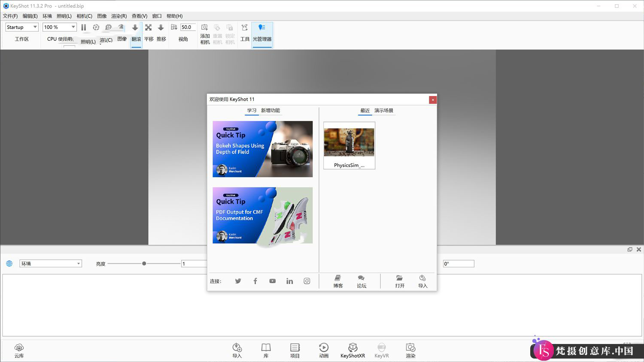
Task: Open the LinkedIn link in the welcome dialog
Action: click(x=289, y=281)
